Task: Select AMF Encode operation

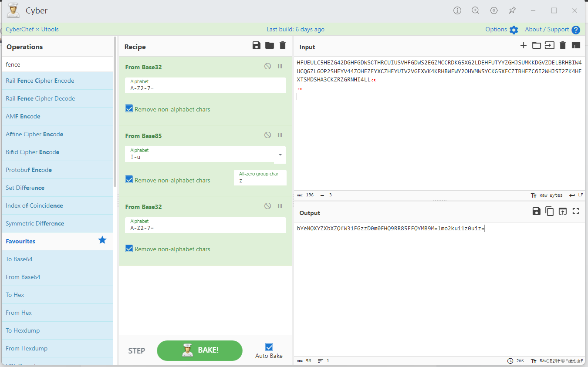Action: tap(57, 116)
